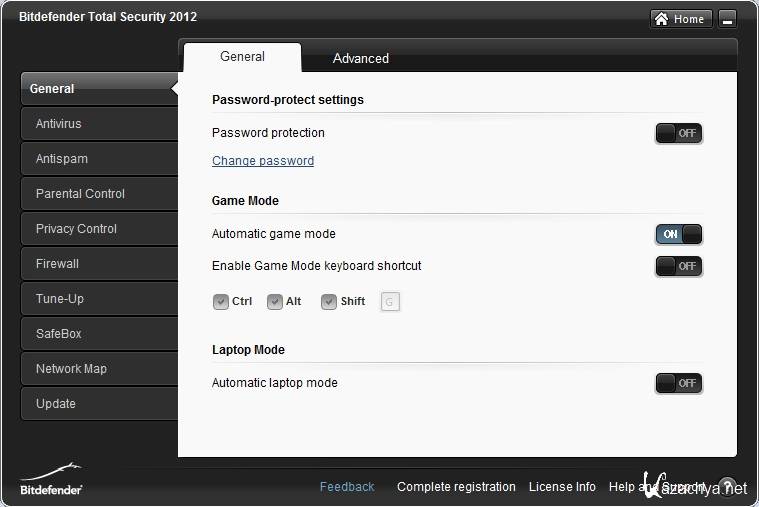Open Firewall settings in sidebar

tap(58, 264)
